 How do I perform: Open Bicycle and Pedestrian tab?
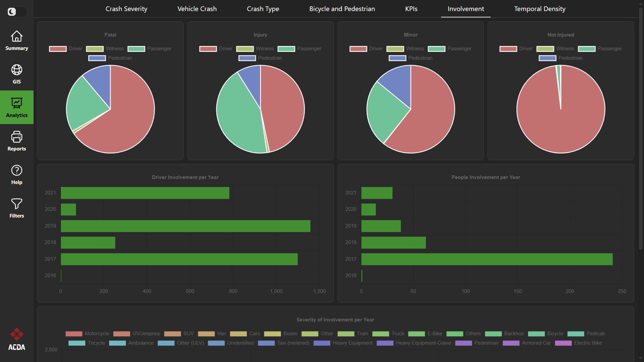[x=342, y=9]
